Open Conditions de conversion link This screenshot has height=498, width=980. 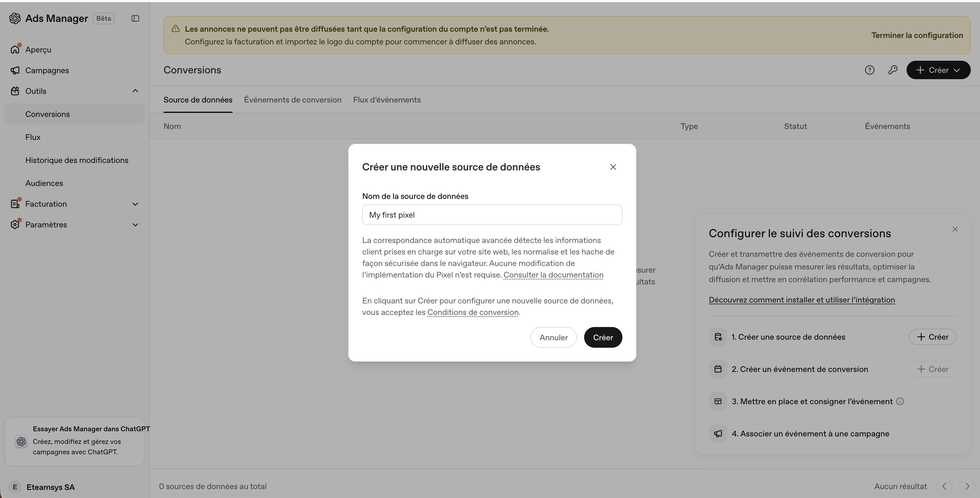[473, 312]
